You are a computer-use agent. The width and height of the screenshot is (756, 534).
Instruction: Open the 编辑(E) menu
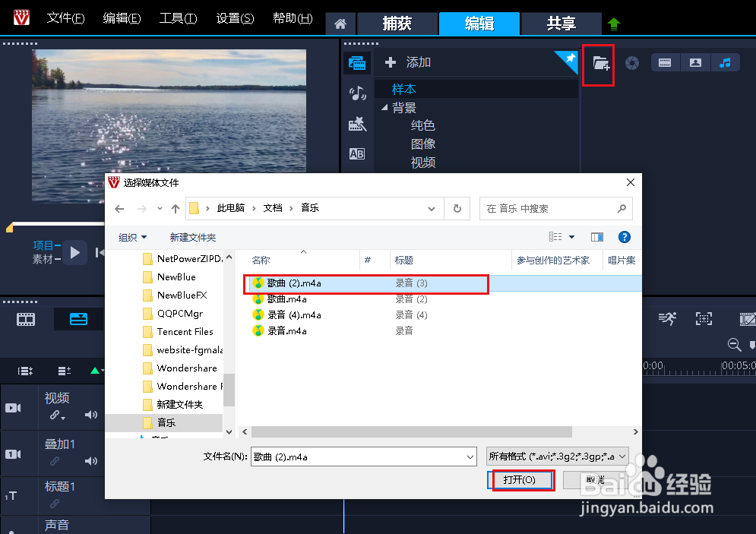[122, 18]
